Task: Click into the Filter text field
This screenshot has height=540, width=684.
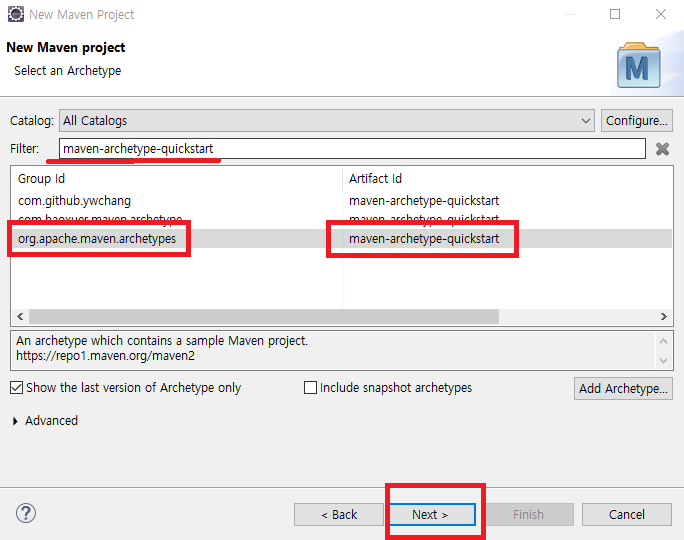Action: 352,149
